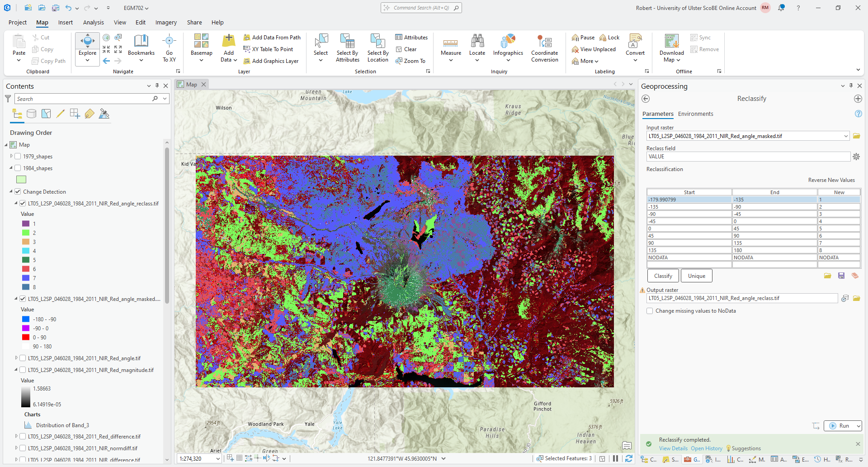Click the Locate binoculars icon

pos(477,42)
